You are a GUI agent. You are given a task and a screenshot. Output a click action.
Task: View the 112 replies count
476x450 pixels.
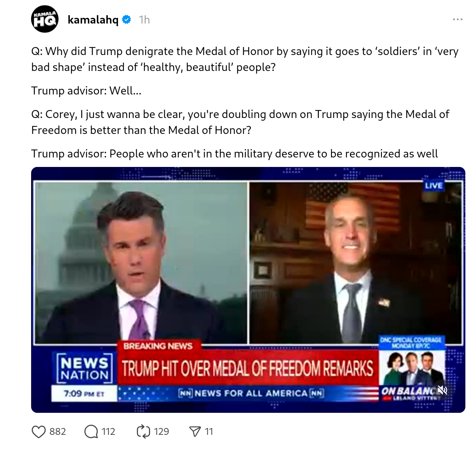click(108, 432)
